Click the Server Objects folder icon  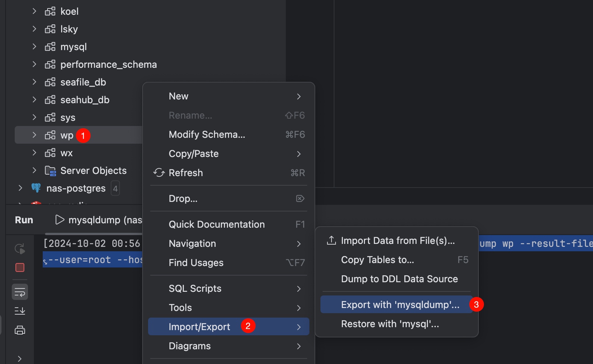[50, 171]
